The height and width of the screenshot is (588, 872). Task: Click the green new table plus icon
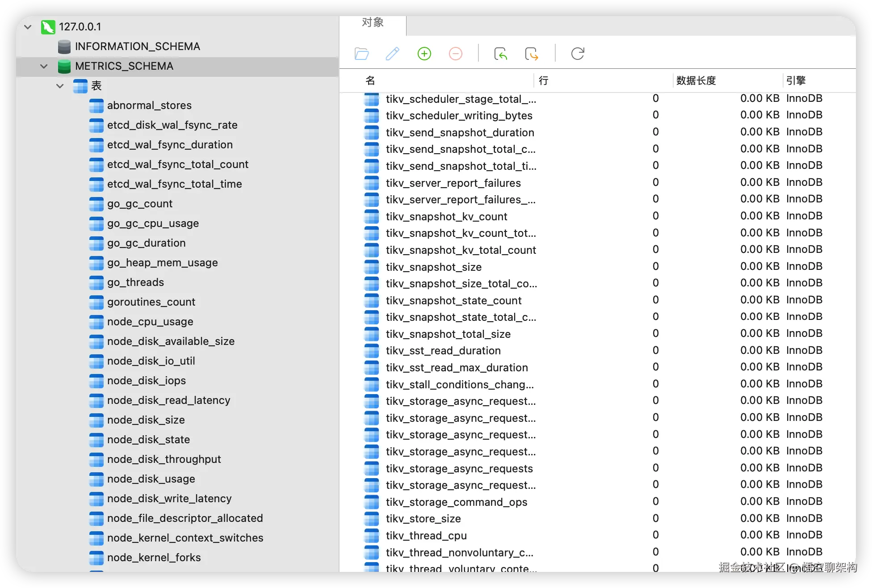[x=424, y=54]
